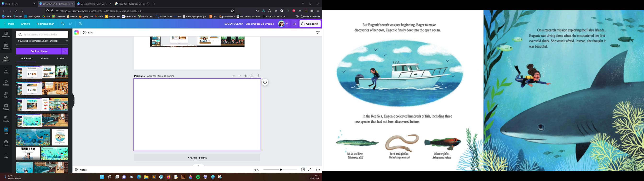The width and height of the screenshot is (644, 181).
Task: Set the 5.0s page duration
Action: [x=88, y=33]
